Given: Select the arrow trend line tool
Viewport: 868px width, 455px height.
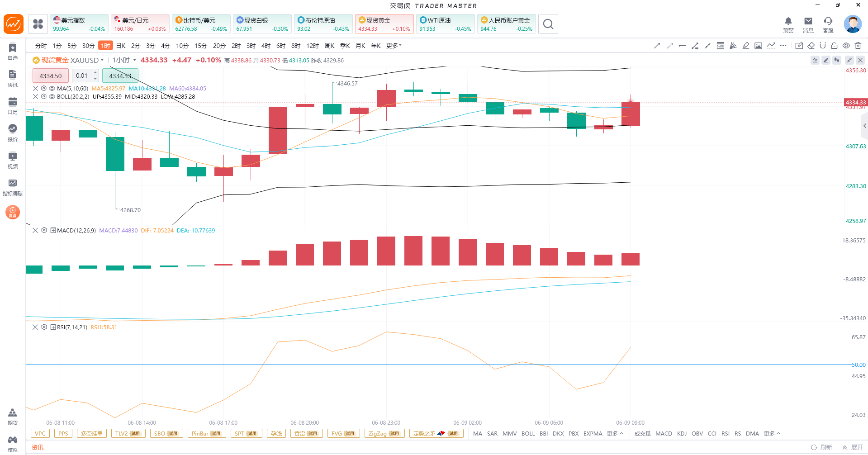Looking at the screenshot, I should pyautogui.click(x=657, y=46).
